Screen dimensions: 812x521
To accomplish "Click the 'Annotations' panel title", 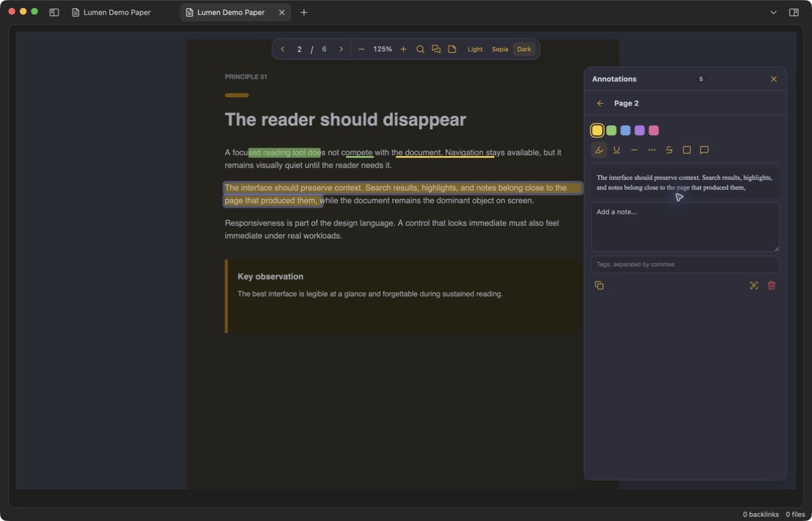I will tap(614, 79).
